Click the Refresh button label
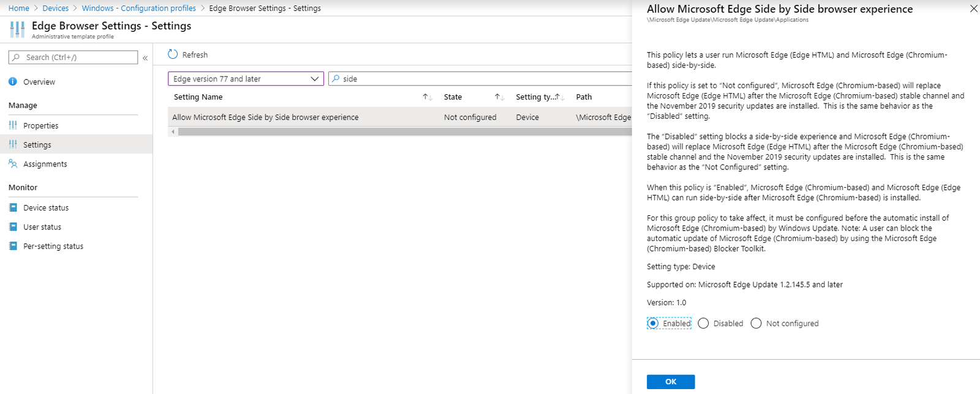980x394 pixels. (195, 54)
